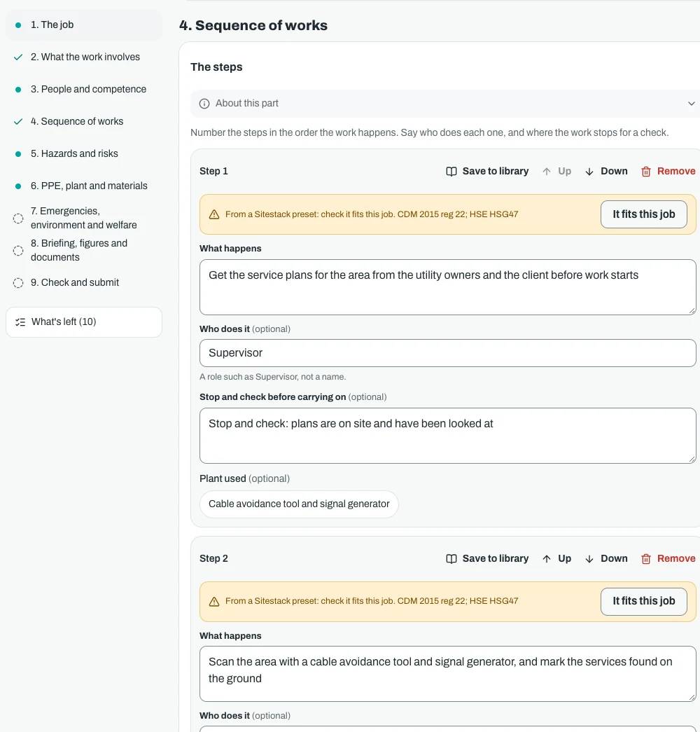Image resolution: width=700 pixels, height=732 pixels.
Task: Click the book icon for Step 2 Save to library
Action: pyautogui.click(x=451, y=559)
